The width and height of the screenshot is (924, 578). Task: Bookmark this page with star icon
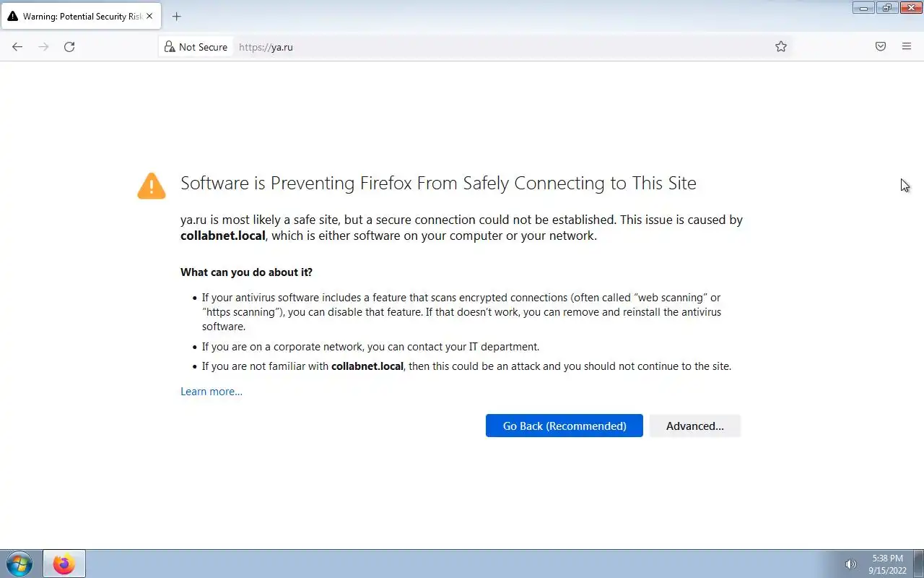781,47
